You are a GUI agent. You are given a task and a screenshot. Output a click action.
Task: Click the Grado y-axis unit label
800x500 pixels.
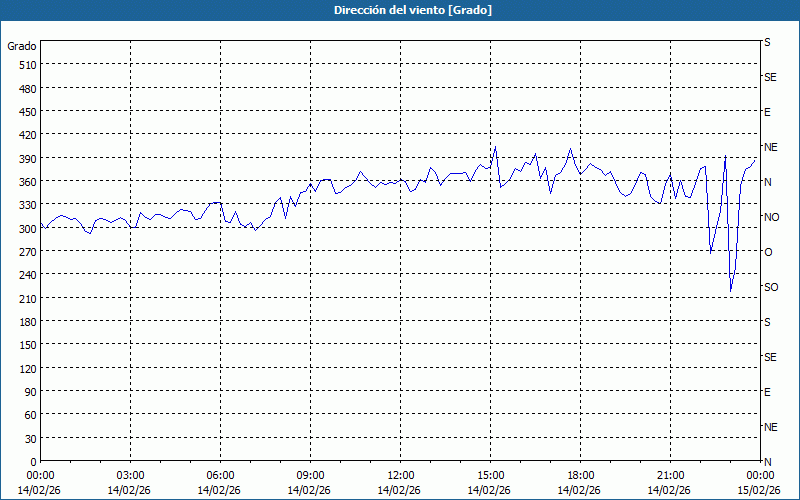click(22, 46)
